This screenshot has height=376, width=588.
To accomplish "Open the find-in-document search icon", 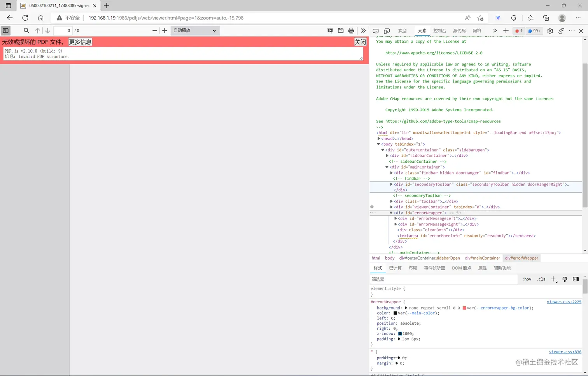I will coord(26,30).
